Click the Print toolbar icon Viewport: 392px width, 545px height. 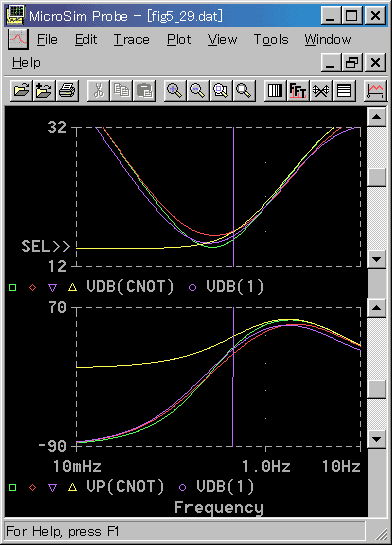tap(67, 91)
